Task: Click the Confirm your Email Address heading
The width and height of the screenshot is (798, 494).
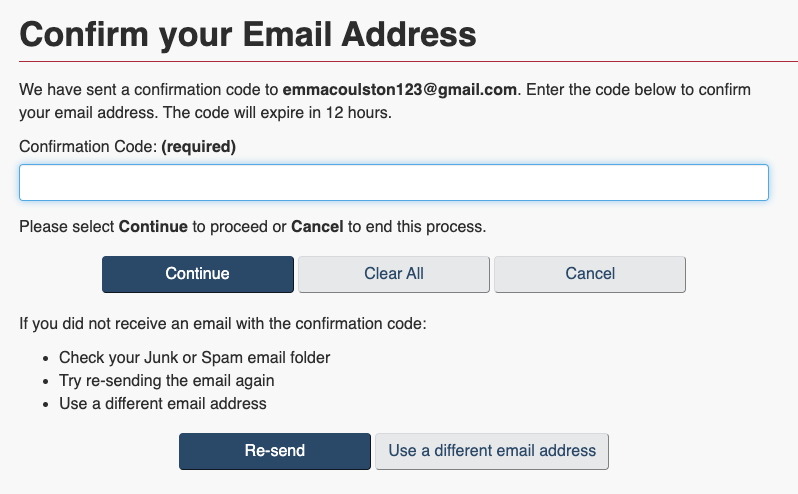Action: pos(248,35)
